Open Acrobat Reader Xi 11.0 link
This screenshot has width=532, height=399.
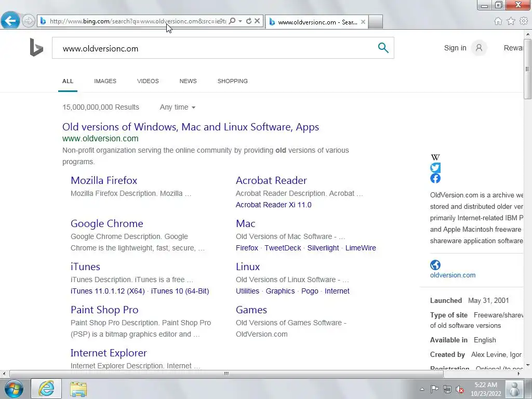point(273,205)
